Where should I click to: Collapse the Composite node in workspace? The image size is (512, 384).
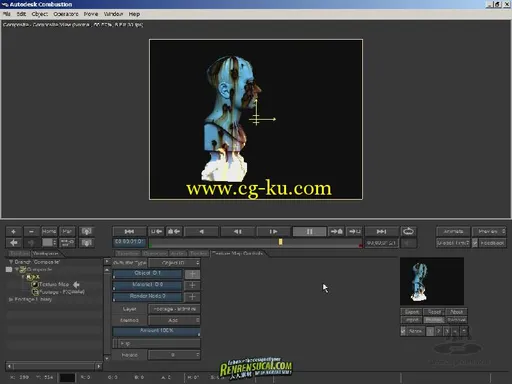click(16, 269)
